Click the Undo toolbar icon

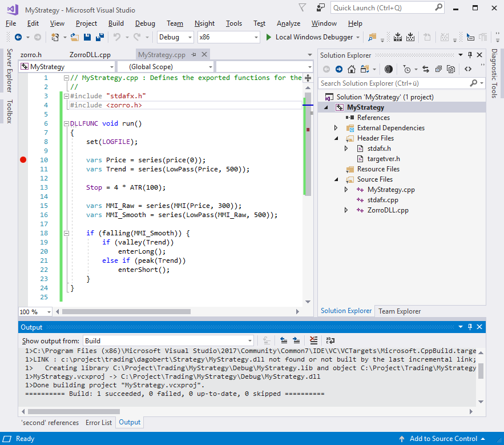click(116, 37)
